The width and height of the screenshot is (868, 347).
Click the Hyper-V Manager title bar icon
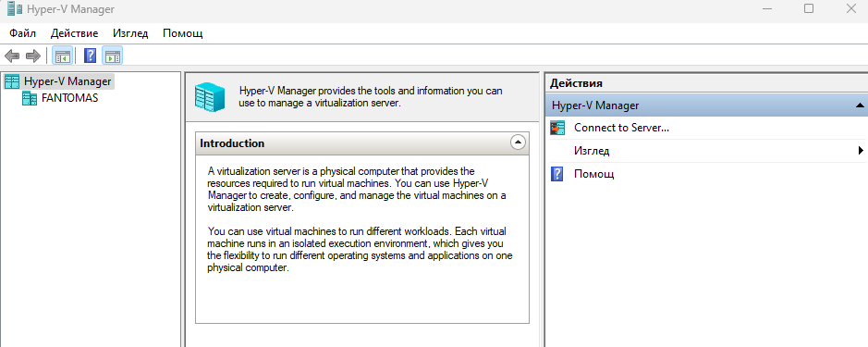click(x=15, y=9)
